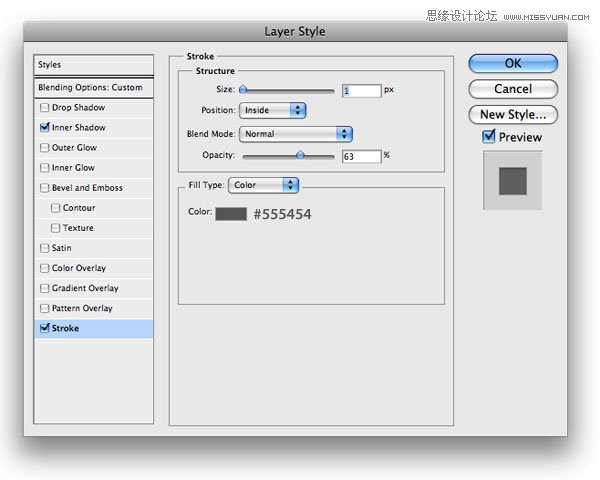600x480 pixels.
Task: Select the Drop Shadow style label
Action: 78,108
